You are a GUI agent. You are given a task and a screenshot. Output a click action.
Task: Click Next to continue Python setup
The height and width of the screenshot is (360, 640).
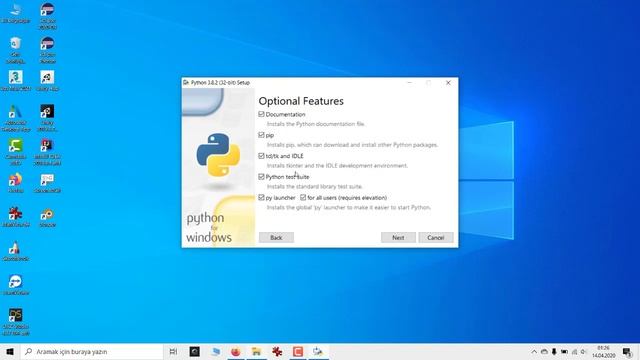(x=398, y=238)
